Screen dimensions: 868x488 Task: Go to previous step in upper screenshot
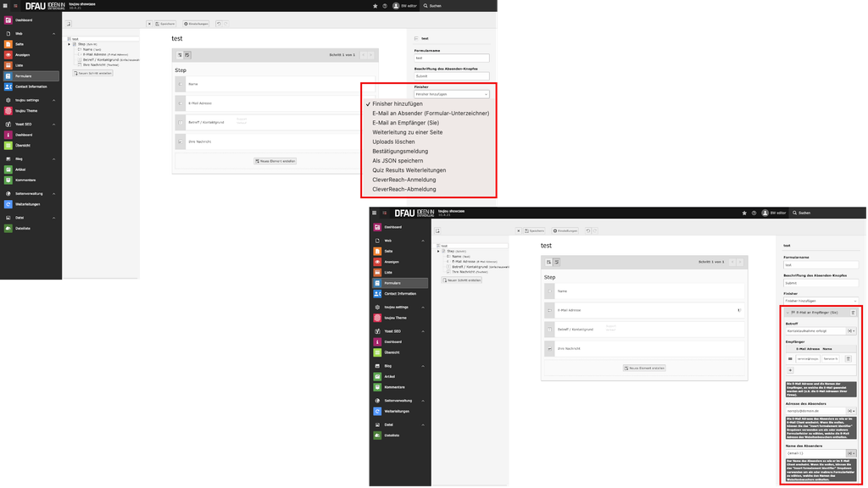(x=364, y=55)
